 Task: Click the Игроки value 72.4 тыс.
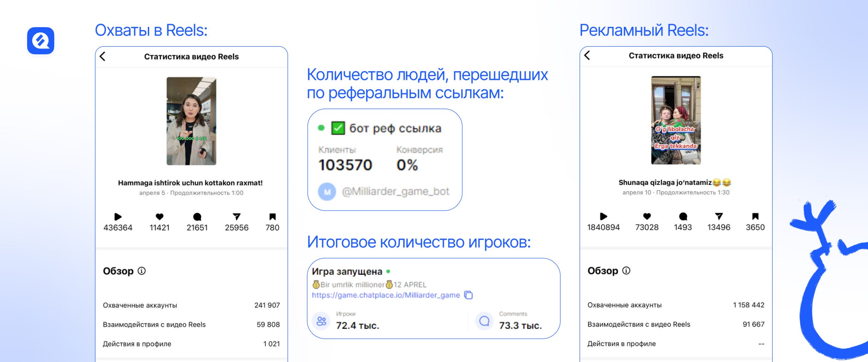pos(357,326)
